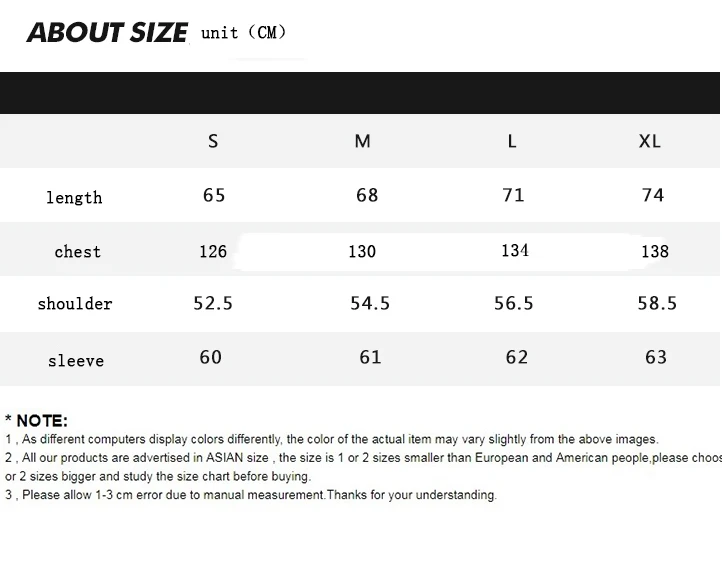
Task: Click the length value 74
Action: (x=653, y=195)
